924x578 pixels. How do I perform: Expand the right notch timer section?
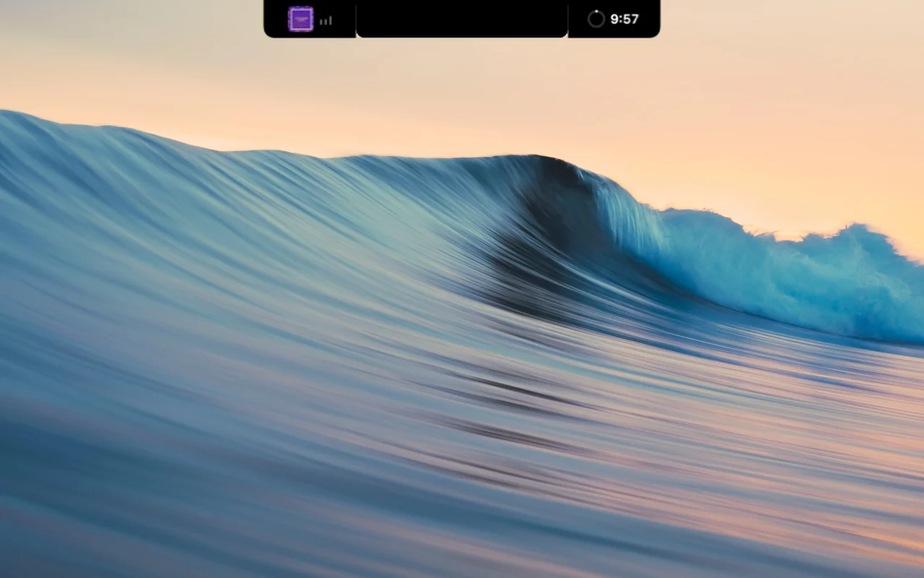[x=614, y=19]
